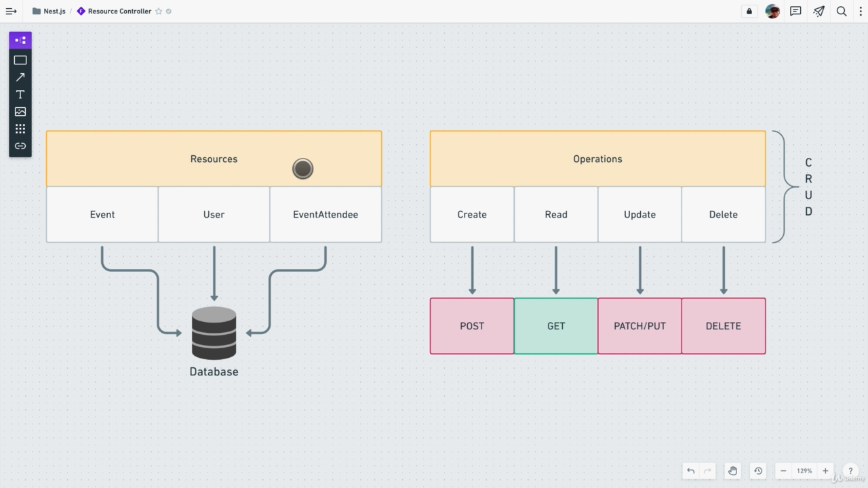Open the zoom level percentage selector

pos(804,470)
